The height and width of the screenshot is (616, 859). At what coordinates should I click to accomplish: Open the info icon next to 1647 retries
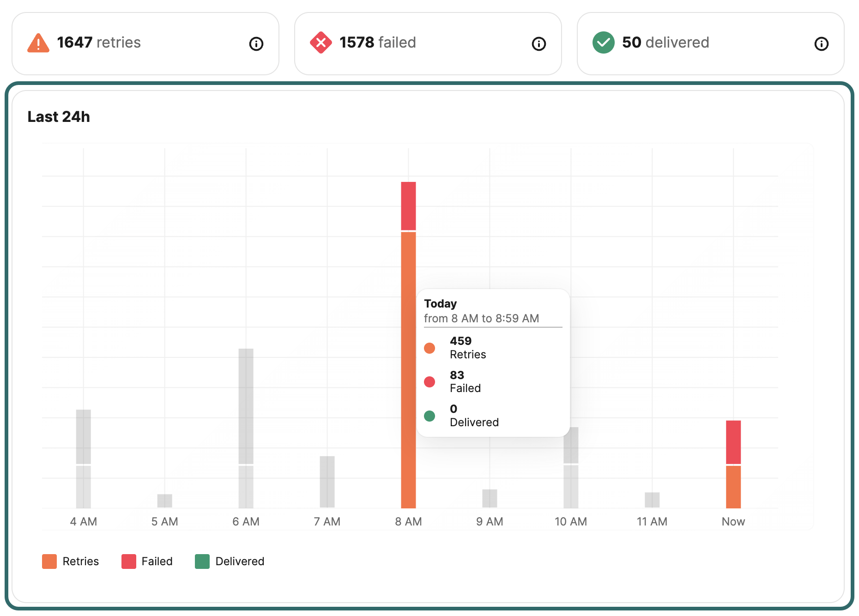pos(256,43)
